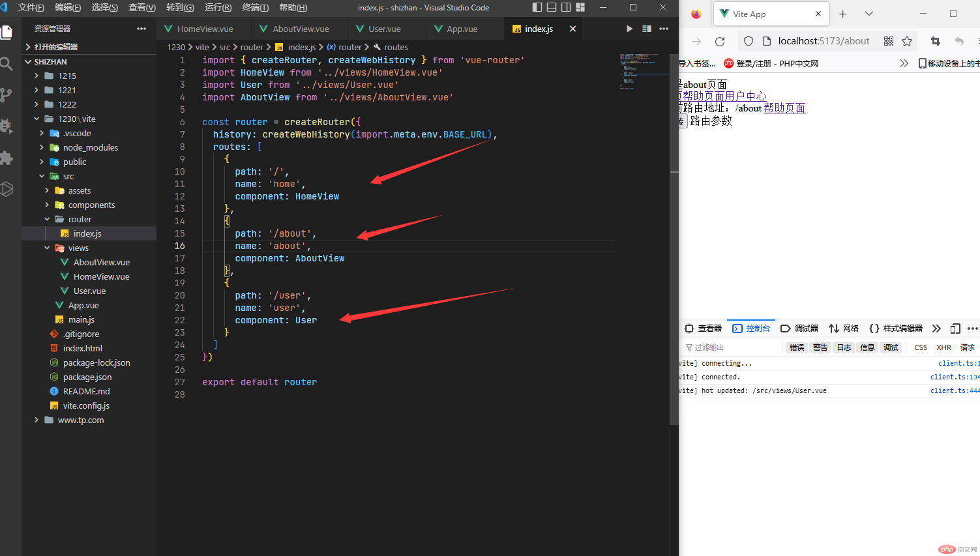
Task: Toggle the 警告 console filter
Action: pos(820,347)
